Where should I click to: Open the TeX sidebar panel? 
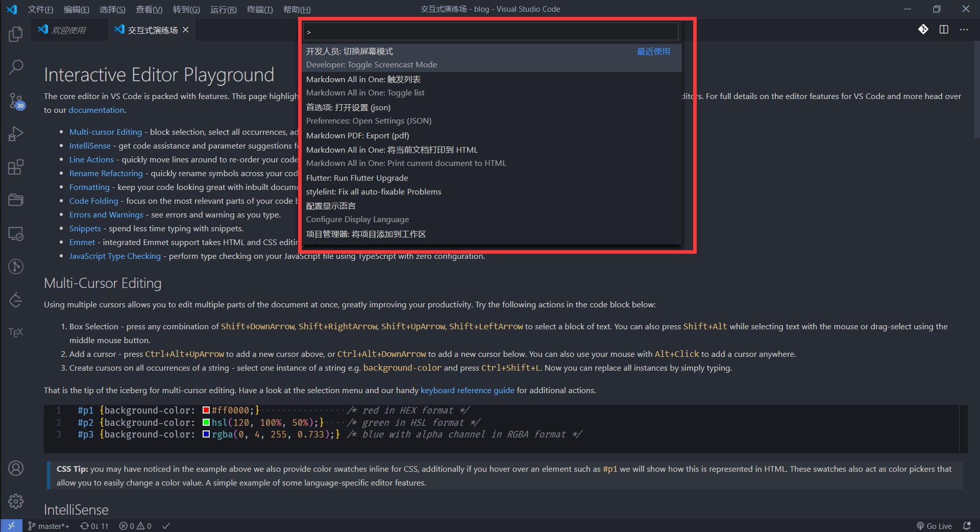pos(16,332)
